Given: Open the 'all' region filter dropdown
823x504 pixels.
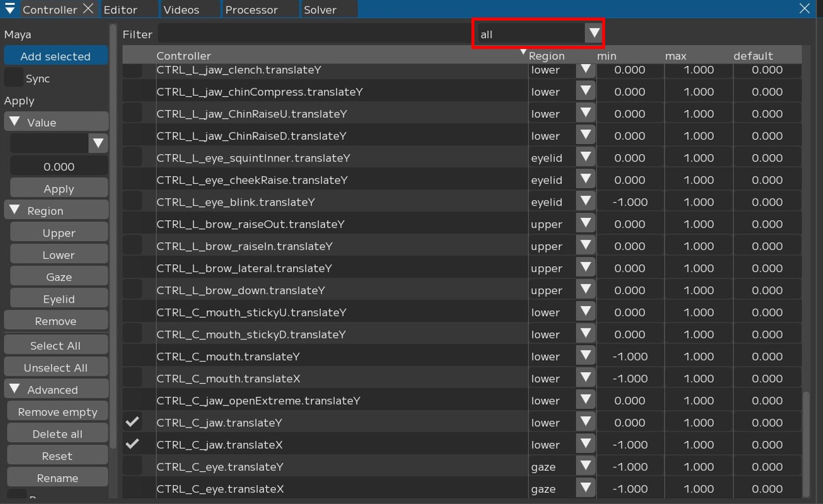Looking at the screenshot, I should [x=594, y=34].
